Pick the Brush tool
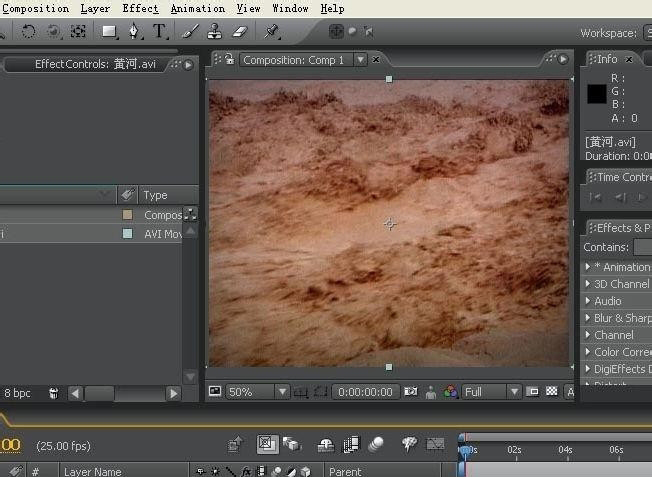Viewport: 652px width, 477px height. [191, 31]
